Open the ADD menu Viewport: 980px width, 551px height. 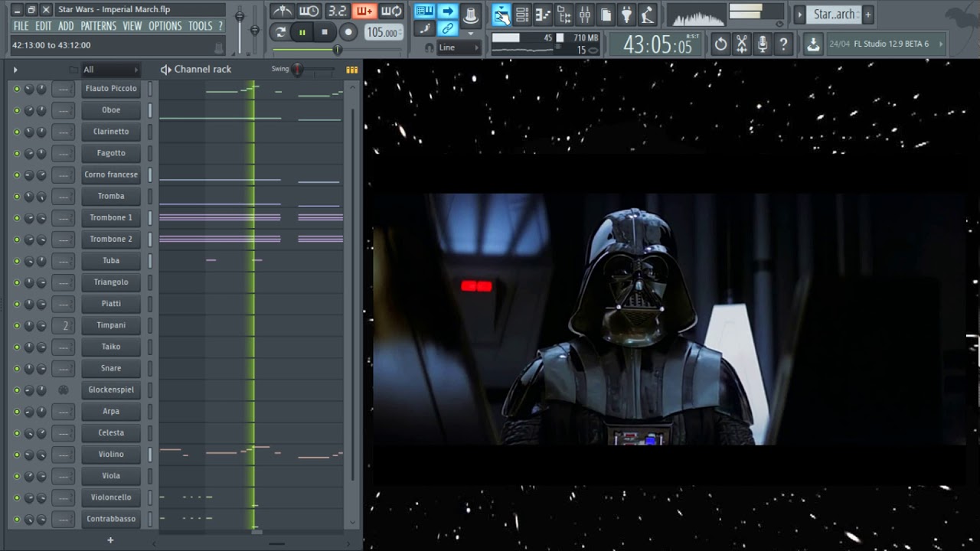click(67, 26)
